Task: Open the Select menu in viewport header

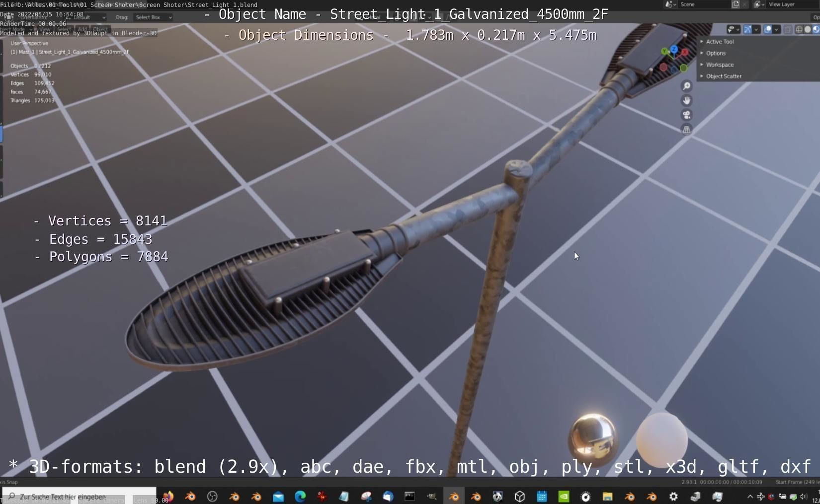Action: [x=64, y=29]
